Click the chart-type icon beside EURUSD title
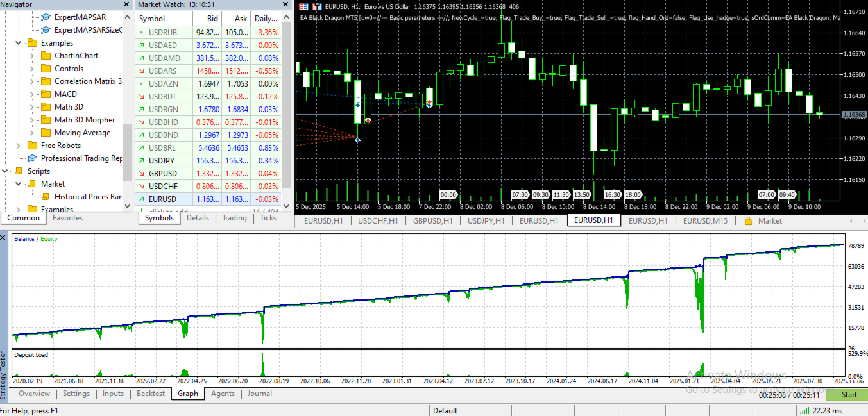 click(317, 6)
